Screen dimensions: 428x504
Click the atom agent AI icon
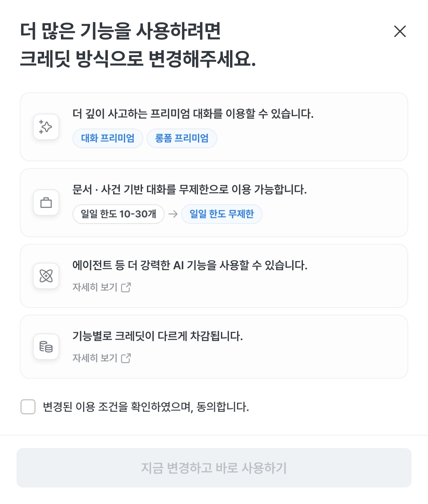pos(46,276)
